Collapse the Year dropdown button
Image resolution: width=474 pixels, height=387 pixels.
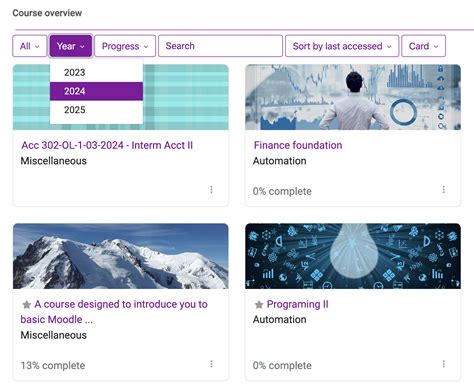pos(71,46)
